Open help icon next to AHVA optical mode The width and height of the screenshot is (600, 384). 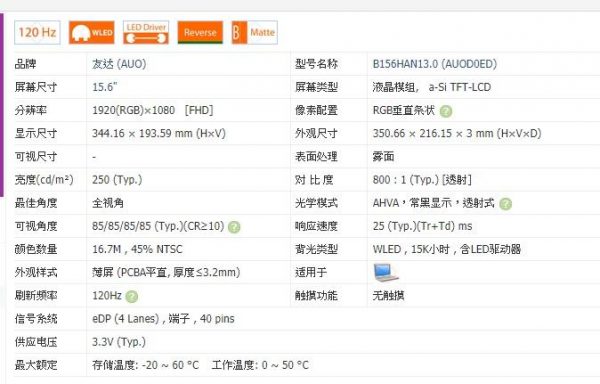point(505,204)
